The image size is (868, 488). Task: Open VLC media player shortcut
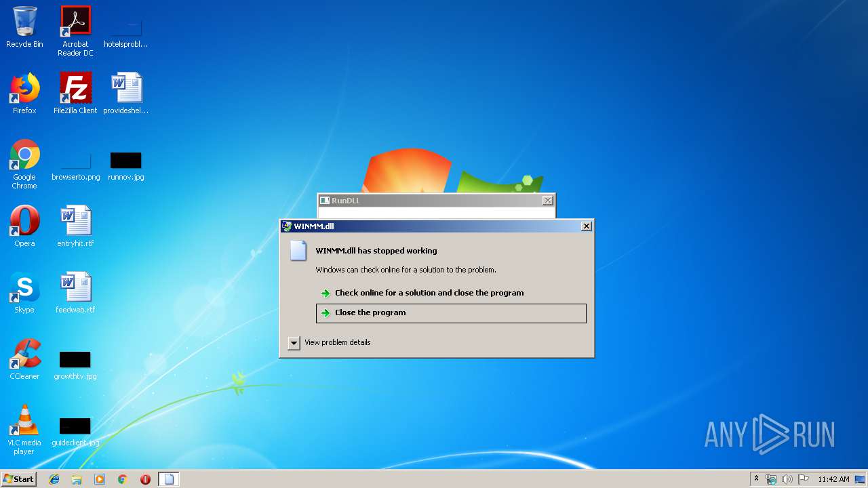coord(24,430)
